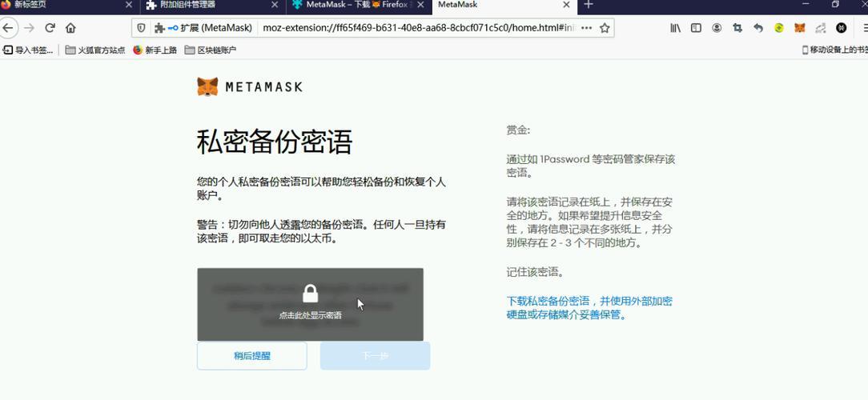The height and width of the screenshot is (400, 868).
Task: Open the page actions three-dots menu
Action: click(x=586, y=28)
